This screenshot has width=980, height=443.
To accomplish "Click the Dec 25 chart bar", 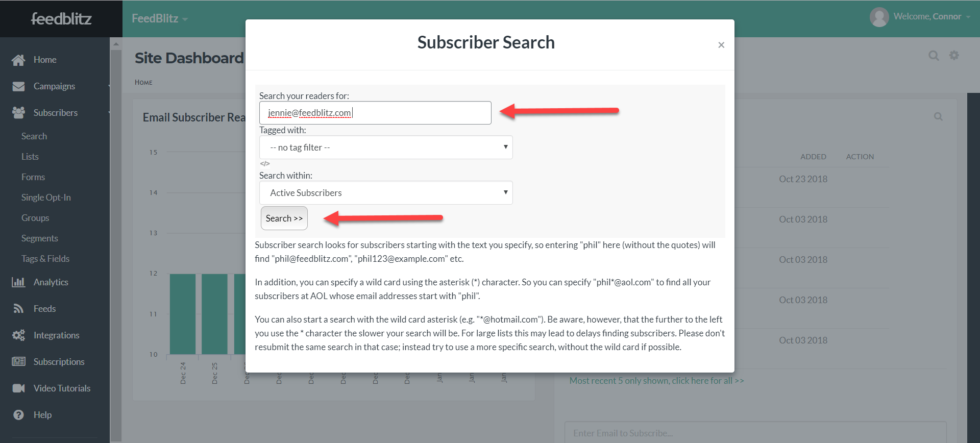I will click(214, 314).
